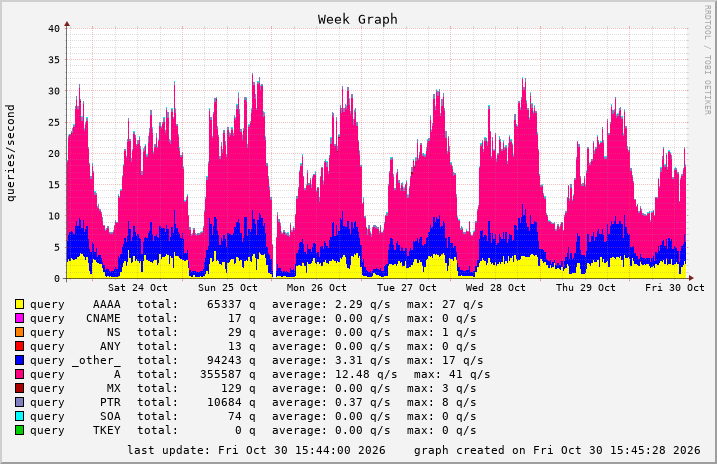Click 'max: 3 q/s' for MX

click(x=441, y=388)
